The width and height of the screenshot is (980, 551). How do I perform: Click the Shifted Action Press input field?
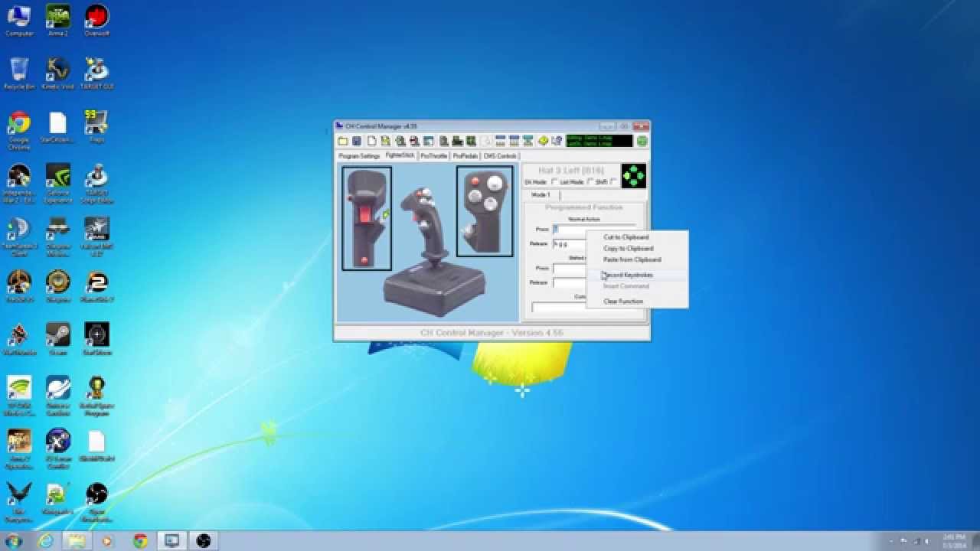tap(569, 269)
